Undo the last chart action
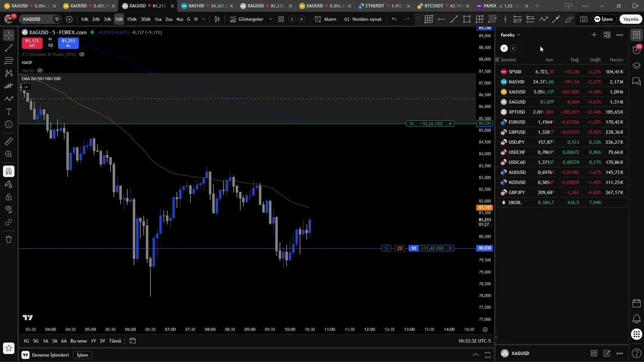This screenshot has width=644, height=362. click(394, 19)
